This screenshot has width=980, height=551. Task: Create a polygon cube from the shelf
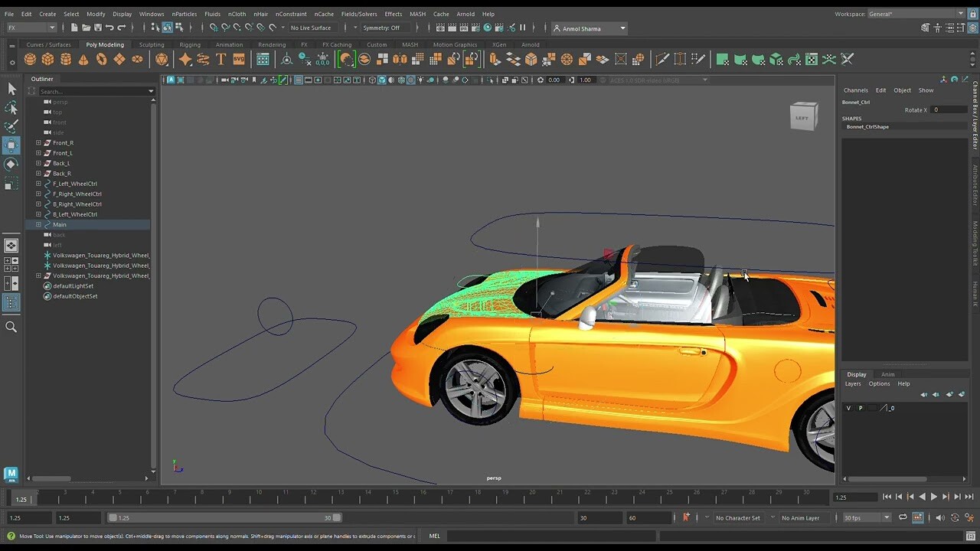47,59
